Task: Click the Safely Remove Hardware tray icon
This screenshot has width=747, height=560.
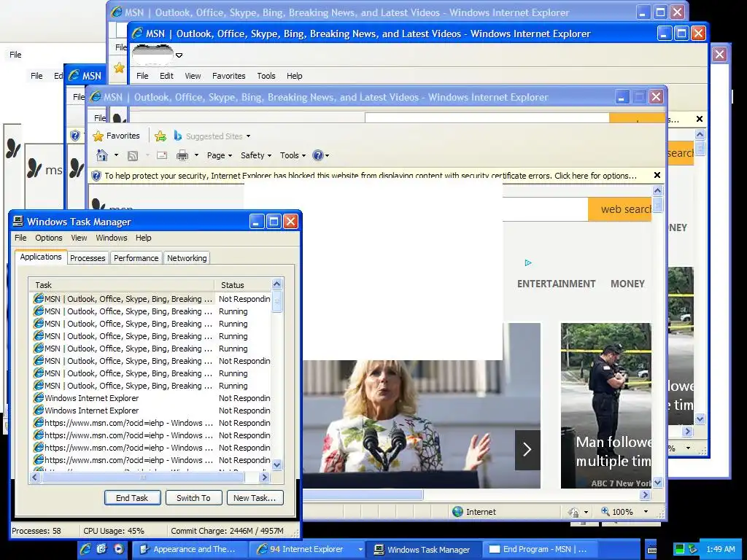Action: click(693, 549)
